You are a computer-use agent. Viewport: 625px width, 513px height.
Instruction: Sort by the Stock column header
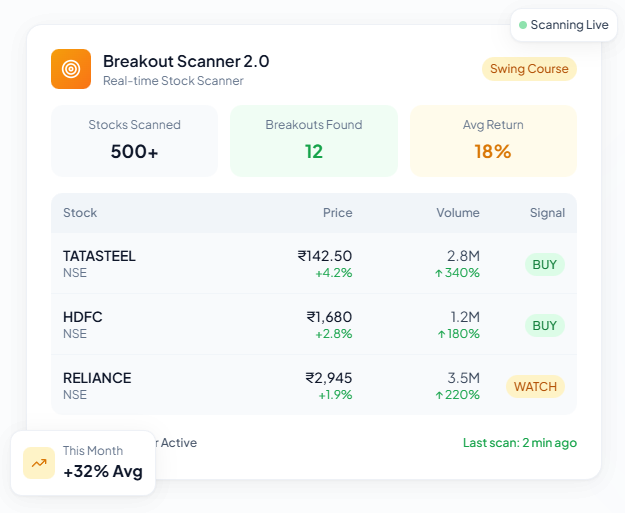(80, 213)
